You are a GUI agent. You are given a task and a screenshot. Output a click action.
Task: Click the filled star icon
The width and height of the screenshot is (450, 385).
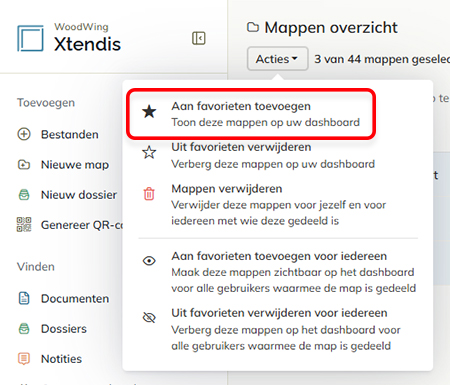tap(149, 112)
